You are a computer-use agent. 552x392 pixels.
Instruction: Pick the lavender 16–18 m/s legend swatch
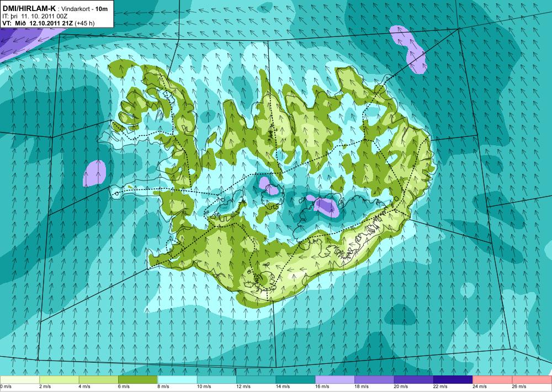[x=335, y=380]
